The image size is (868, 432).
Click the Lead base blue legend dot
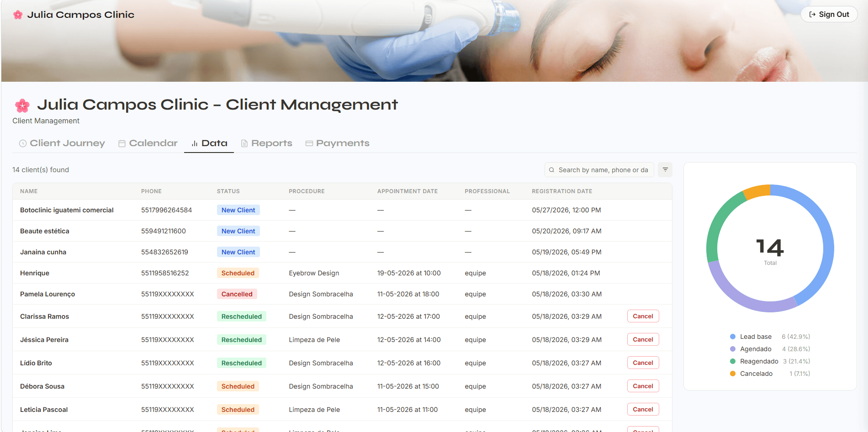(x=733, y=337)
